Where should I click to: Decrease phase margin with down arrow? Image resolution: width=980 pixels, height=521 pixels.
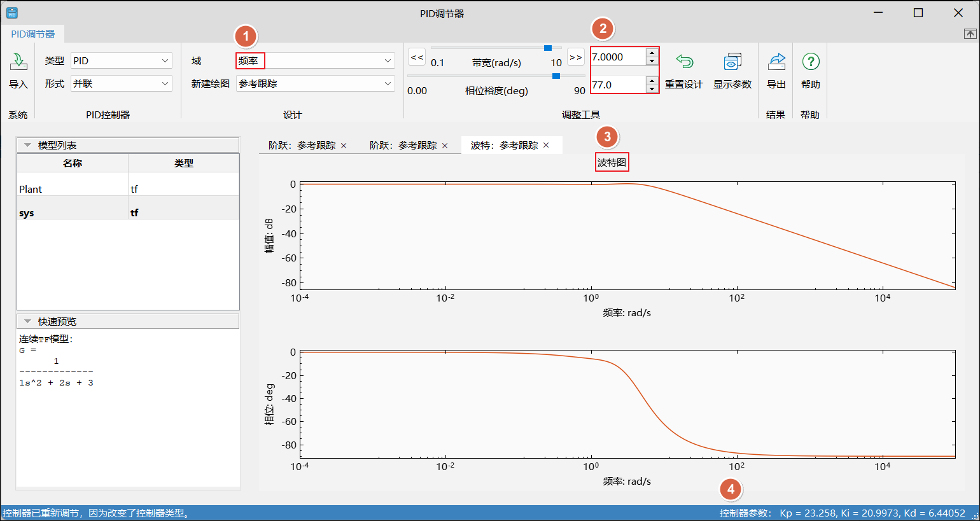(x=652, y=89)
